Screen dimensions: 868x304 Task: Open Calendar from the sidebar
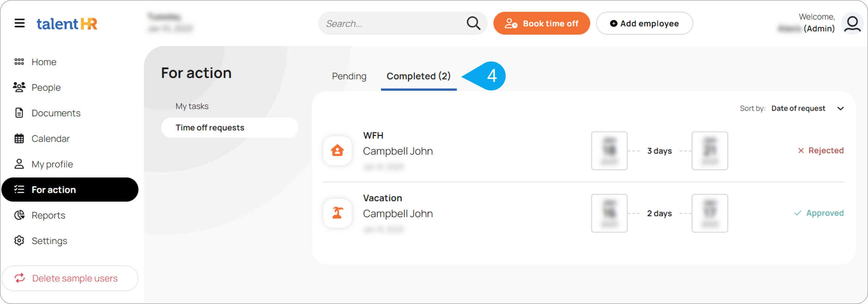[51, 139]
